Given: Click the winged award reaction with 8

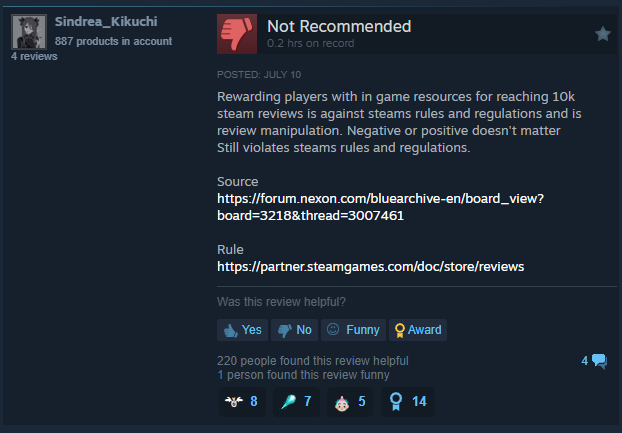Looking at the screenshot, I should click(242, 402).
